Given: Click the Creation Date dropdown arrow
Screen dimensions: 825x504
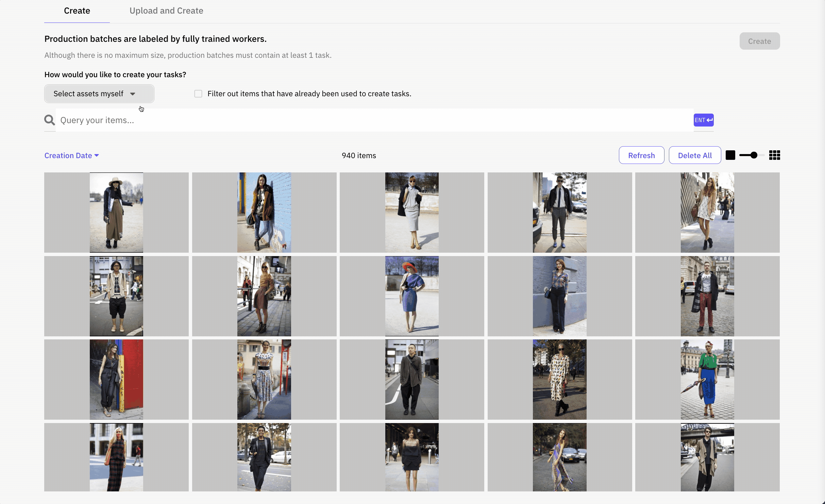Looking at the screenshot, I should 97,155.
